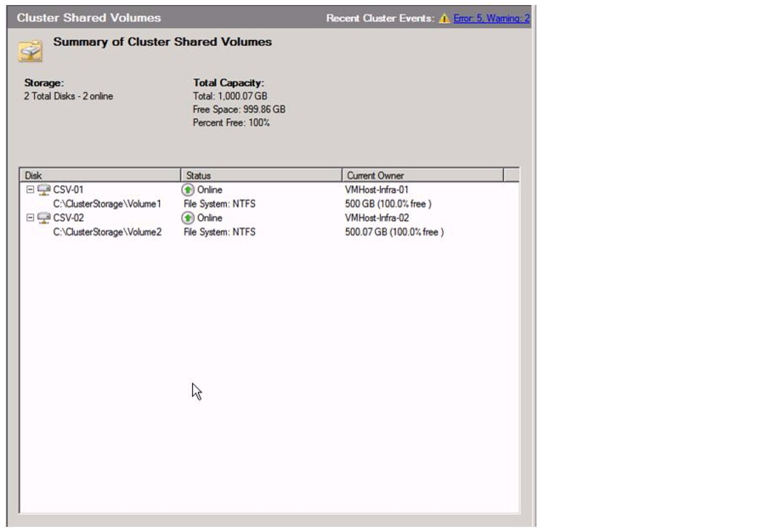
Task: Sort by the Current Owner column header
Action: pos(422,175)
